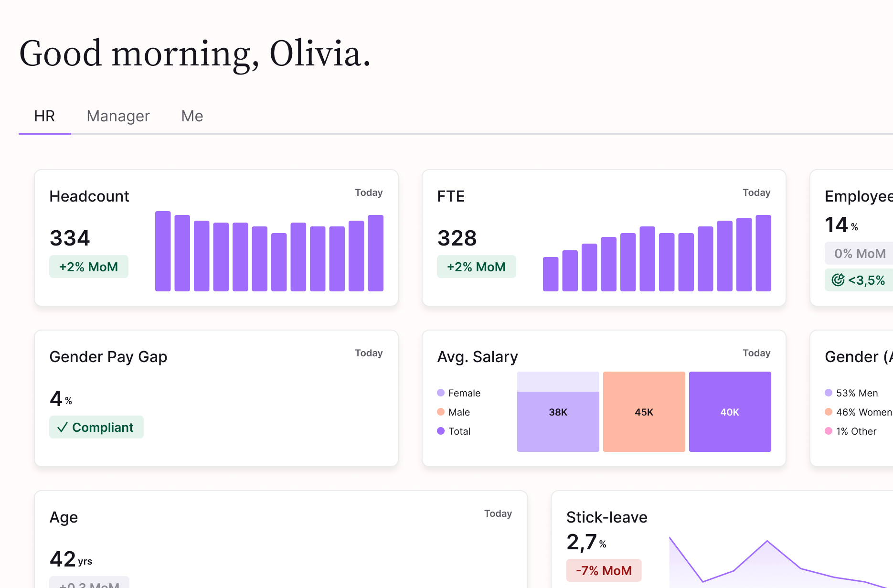Click the +2% MoM badge on Headcount card
The width and height of the screenshot is (893, 588).
[89, 267]
